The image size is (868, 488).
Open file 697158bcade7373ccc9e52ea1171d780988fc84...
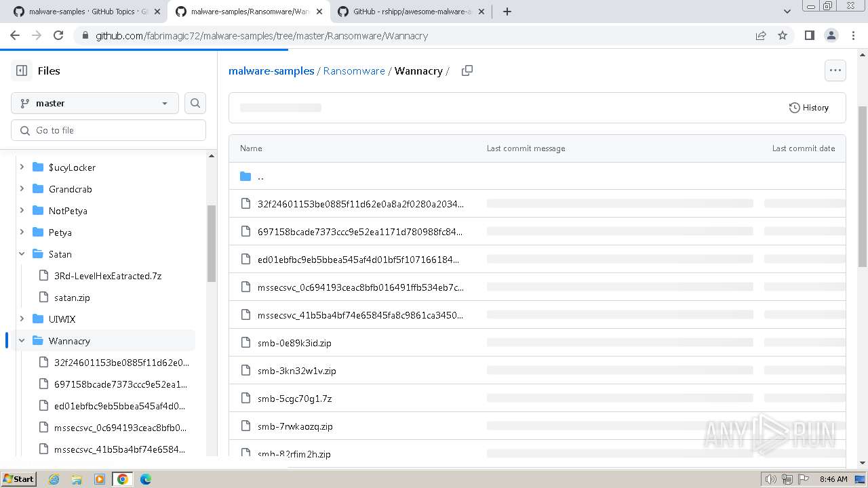click(360, 232)
